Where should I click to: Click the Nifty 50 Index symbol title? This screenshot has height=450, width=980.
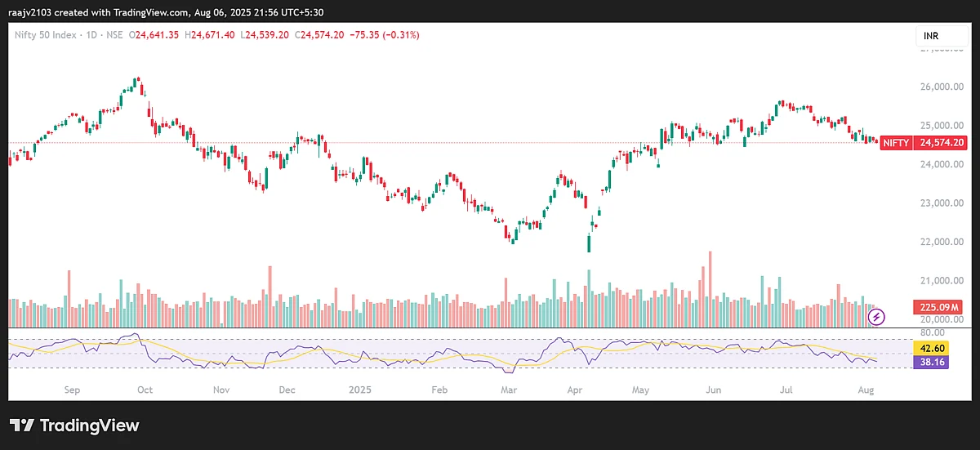[44, 35]
